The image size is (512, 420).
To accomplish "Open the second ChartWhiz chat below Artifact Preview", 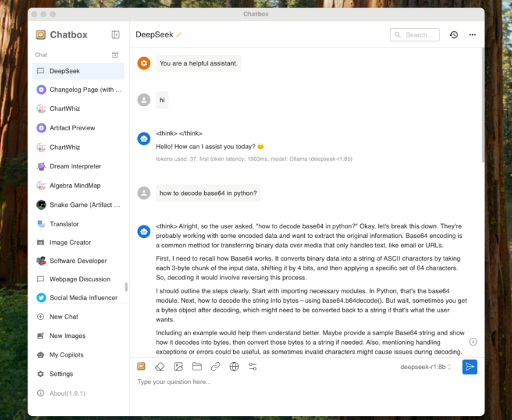I will (78, 147).
